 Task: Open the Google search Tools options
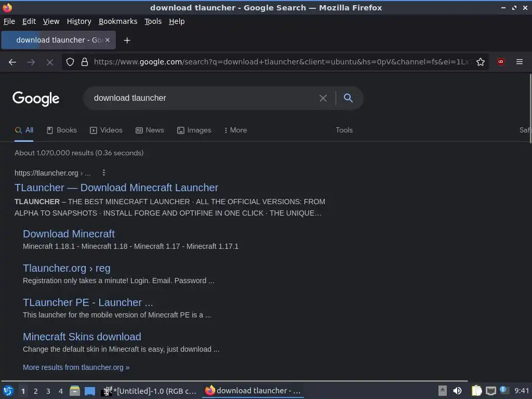tap(344, 130)
